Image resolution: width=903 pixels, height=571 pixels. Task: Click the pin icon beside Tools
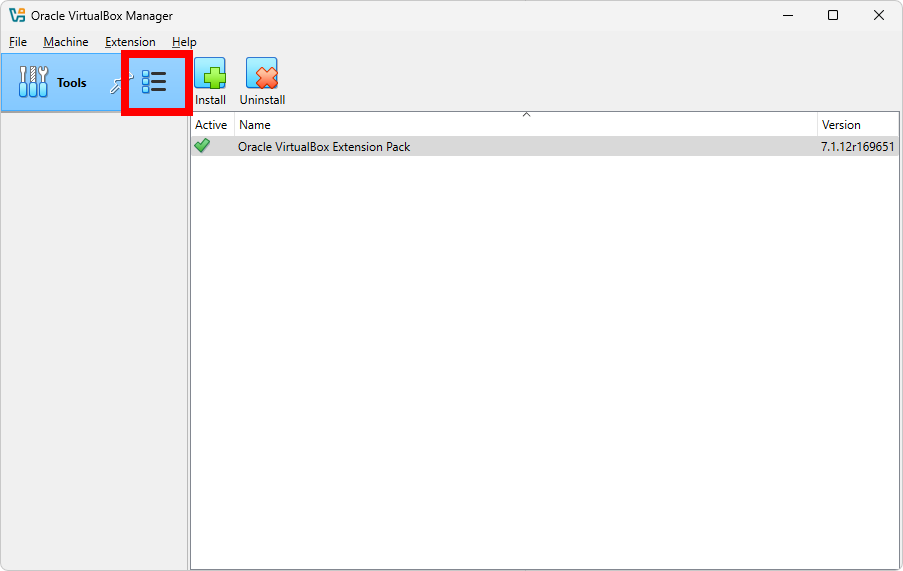click(115, 85)
